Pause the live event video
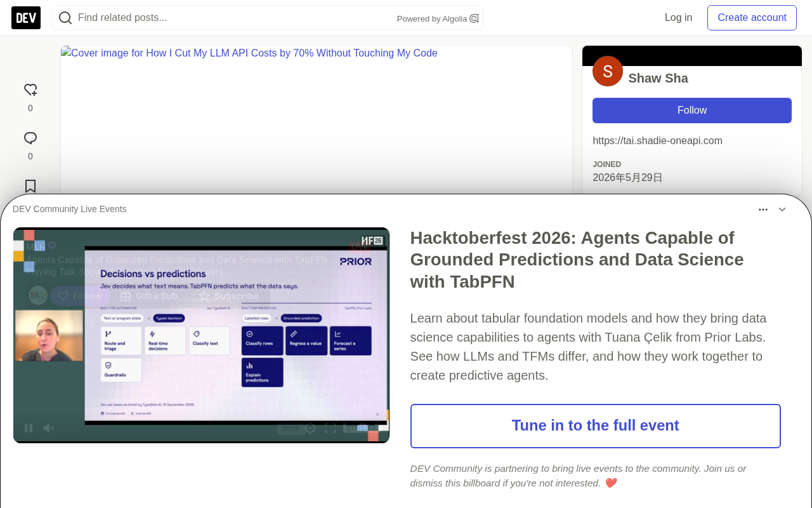812x508 pixels. (x=29, y=428)
